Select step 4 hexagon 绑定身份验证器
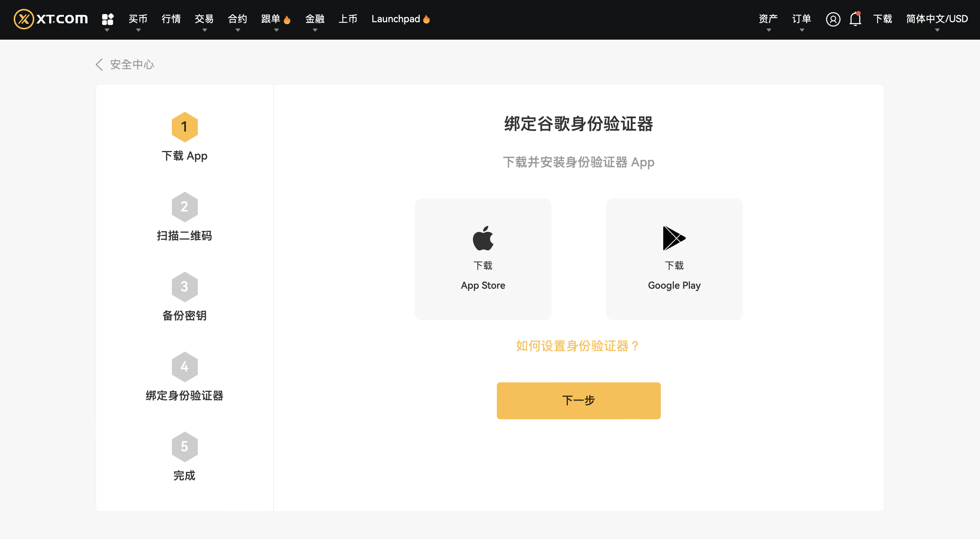This screenshot has width=980, height=559. tap(185, 367)
